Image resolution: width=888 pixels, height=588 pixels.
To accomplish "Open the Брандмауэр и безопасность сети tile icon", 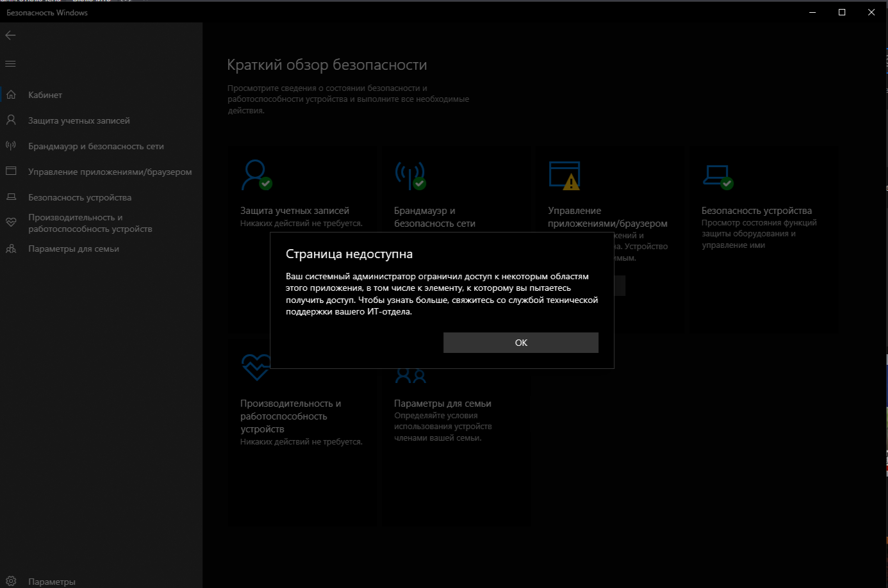I will click(410, 175).
